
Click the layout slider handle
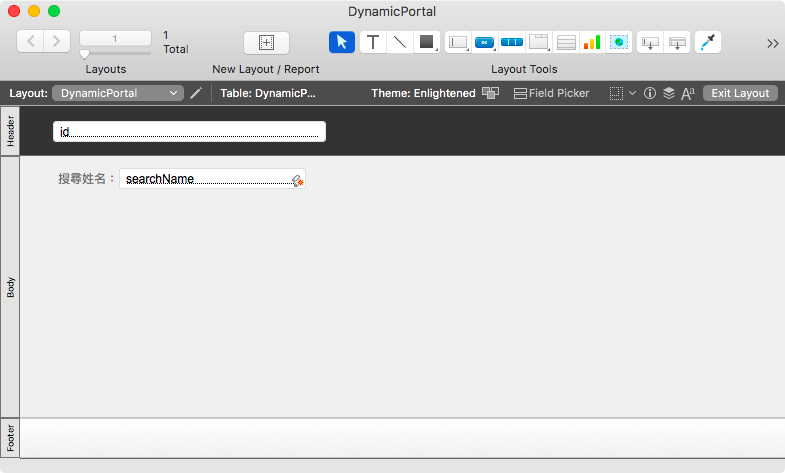click(85, 54)
